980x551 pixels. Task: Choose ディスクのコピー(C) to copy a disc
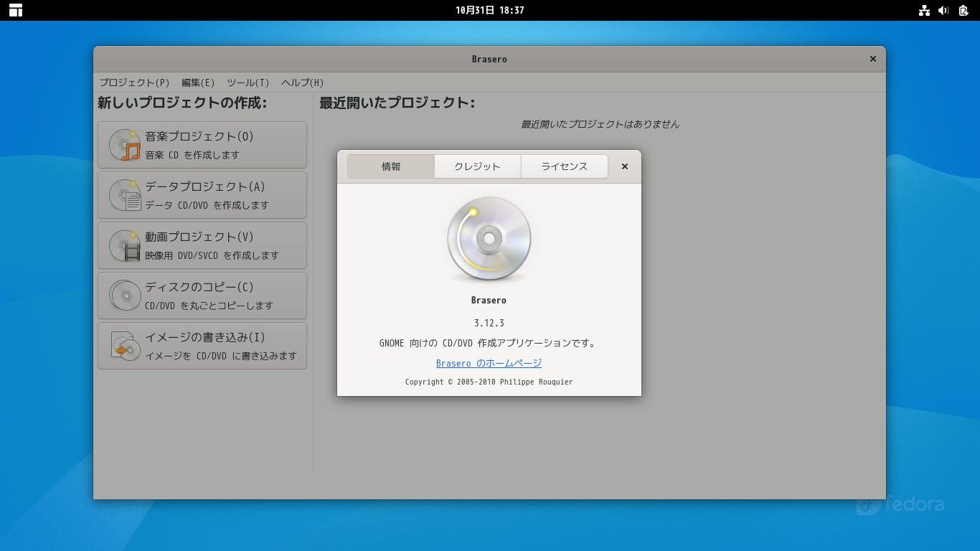(202, 296)
